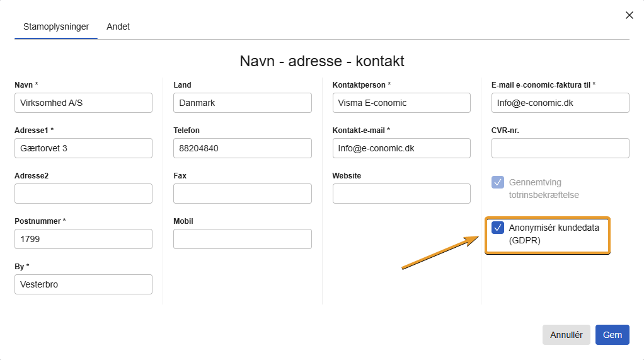Screen dimensions: 644x360
Task: Edit the Kontaktperson field
Action: pos(401,103)
